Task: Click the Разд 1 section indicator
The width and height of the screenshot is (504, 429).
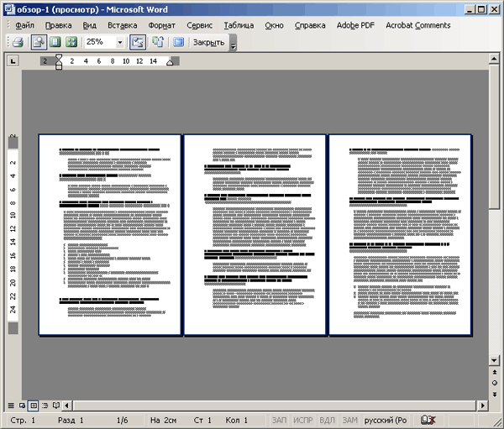Action: click(71, 420)
